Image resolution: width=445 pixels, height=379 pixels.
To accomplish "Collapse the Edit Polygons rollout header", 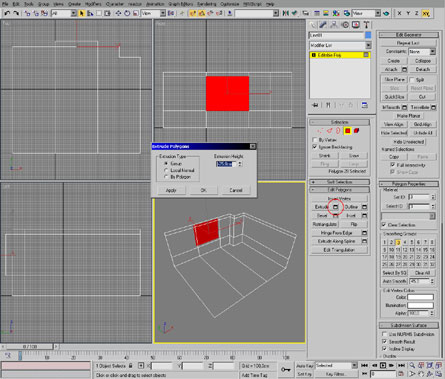I will click(x=339, y=190).
